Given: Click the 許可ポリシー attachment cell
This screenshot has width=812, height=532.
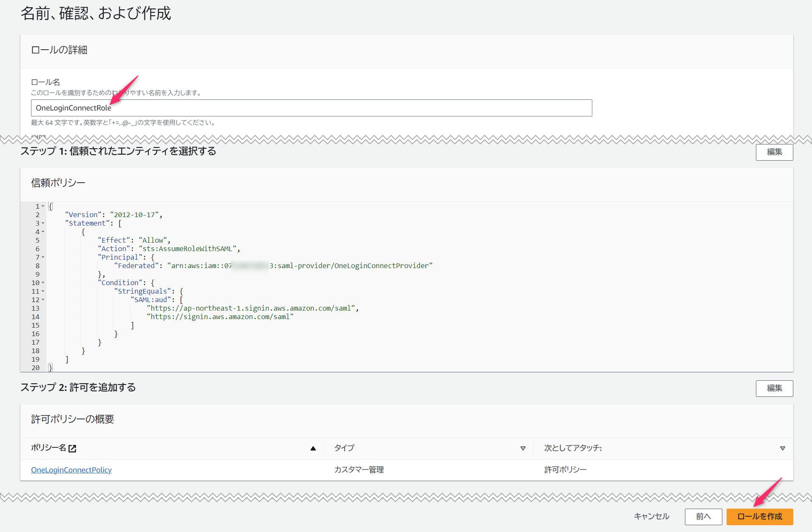Looking at the screenshot, I should tap(566, 470).
